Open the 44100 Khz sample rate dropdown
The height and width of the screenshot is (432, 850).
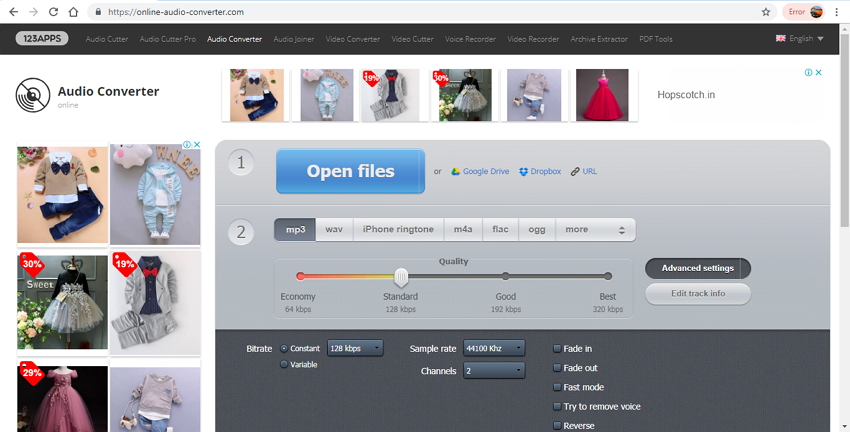[x=494, y=348]
